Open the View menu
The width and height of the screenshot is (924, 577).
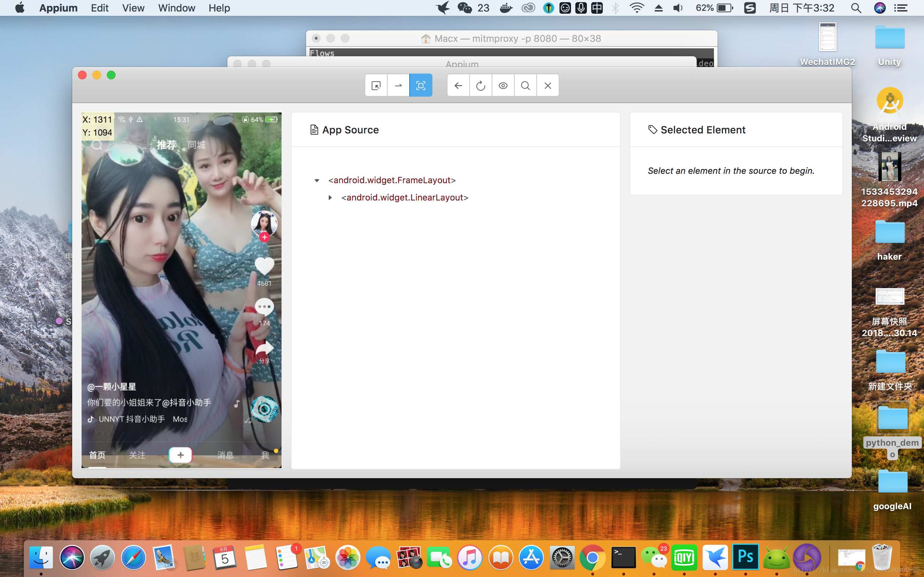pyautogui.click(x=133, y=8)
